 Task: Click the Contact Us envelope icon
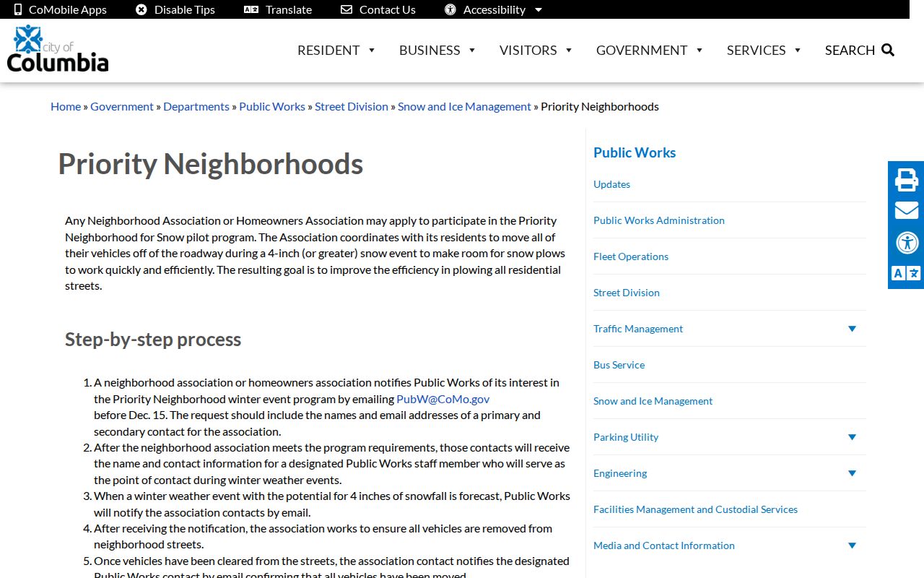click(346, 9)
